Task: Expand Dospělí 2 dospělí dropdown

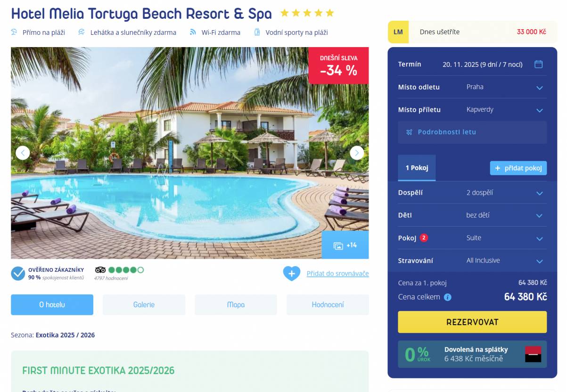Action: point(472,193)
